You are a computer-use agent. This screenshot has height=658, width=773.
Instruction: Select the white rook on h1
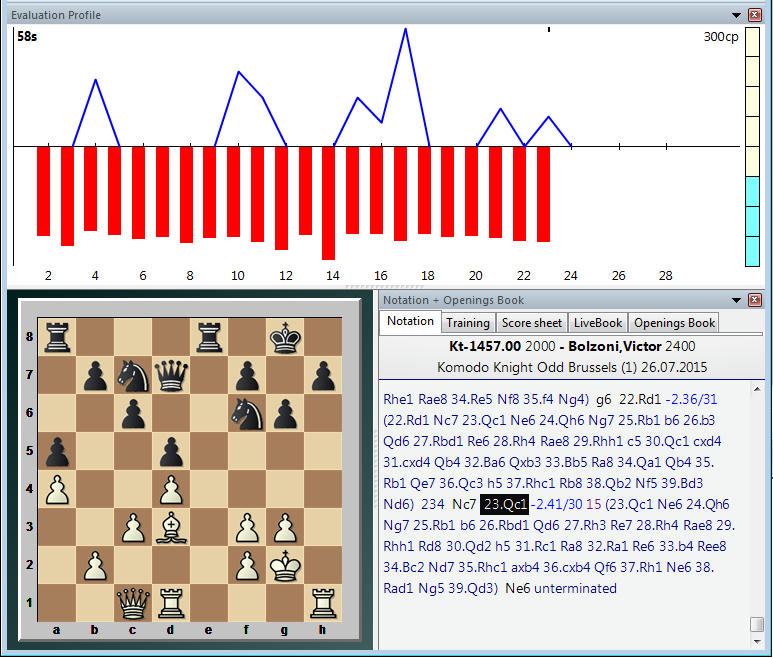point(322,602)
